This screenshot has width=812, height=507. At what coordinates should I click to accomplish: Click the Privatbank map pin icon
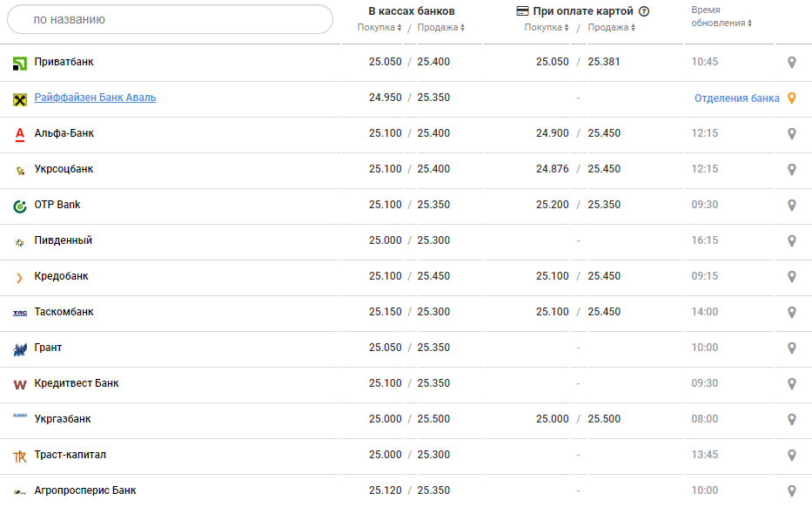point(791,63)
